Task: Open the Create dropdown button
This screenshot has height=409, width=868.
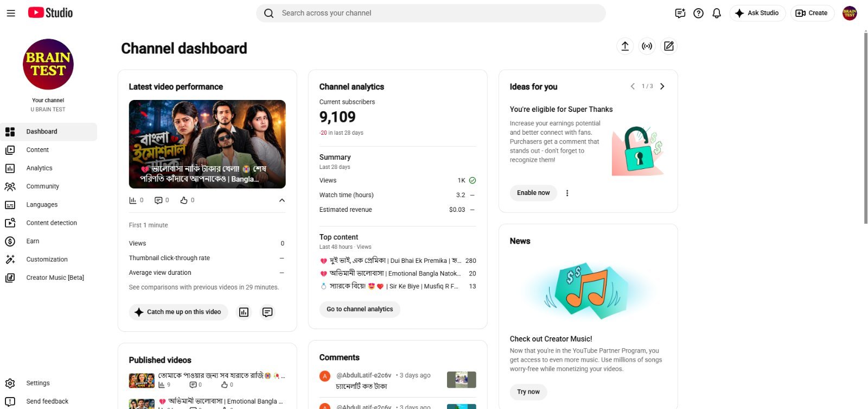Action: click(812, 13)
